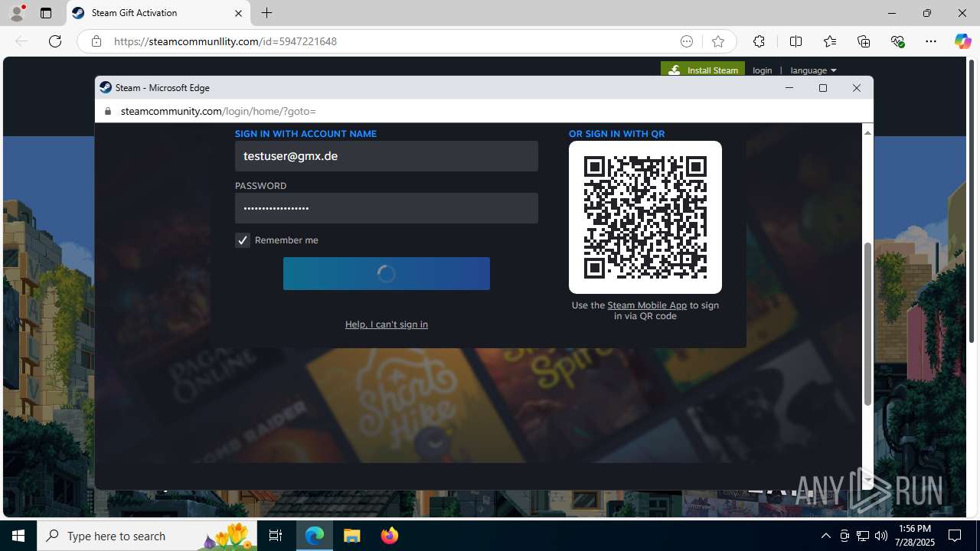Close the Steam - Microsoft Edge popup
The image size is (980, 551).
click(x=857, y=88)
